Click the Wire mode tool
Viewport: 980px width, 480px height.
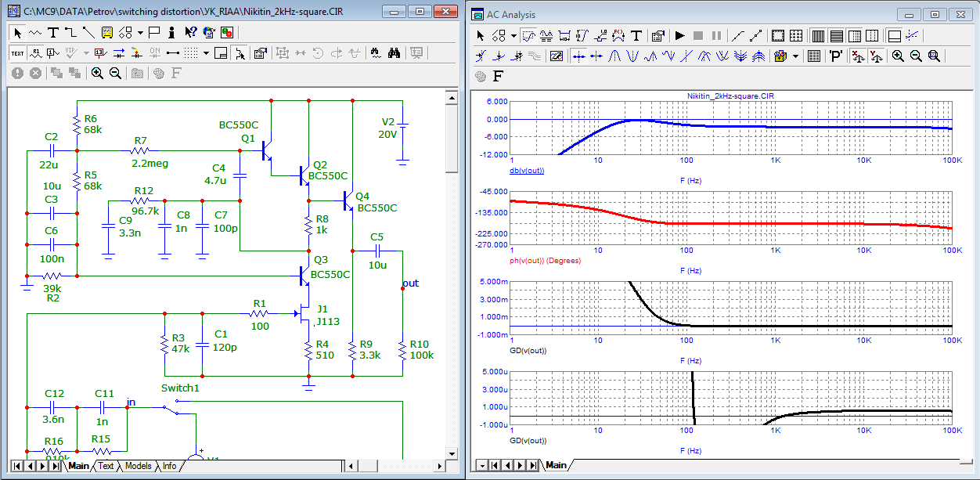point(70,32)
